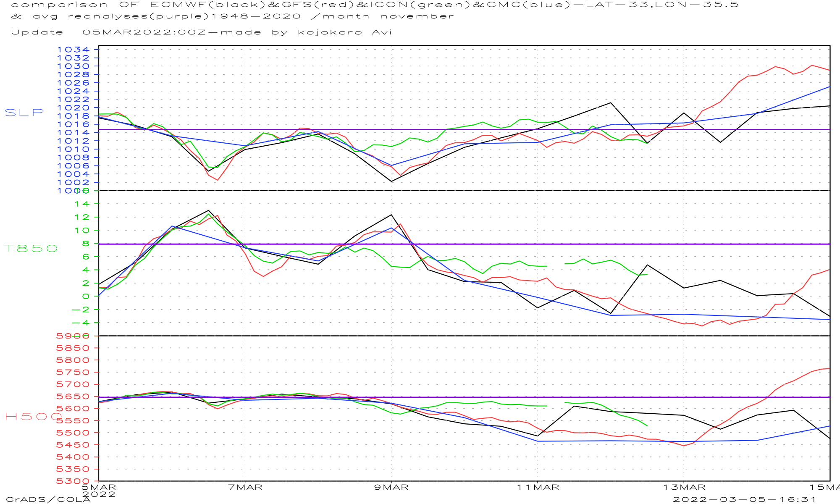Click the red GFS SLP peak near 1030
The height and width of the screenshot is (504, 840).
(812, 66)
